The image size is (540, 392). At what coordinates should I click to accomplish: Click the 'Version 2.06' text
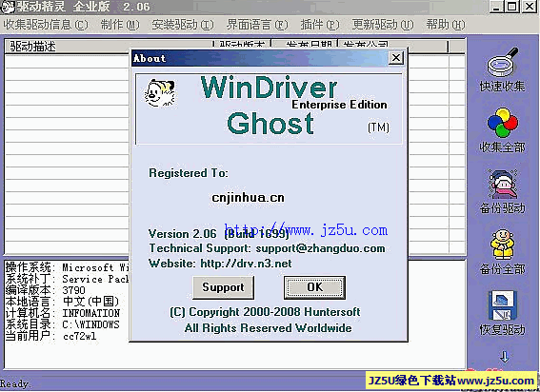pos(183,234)
